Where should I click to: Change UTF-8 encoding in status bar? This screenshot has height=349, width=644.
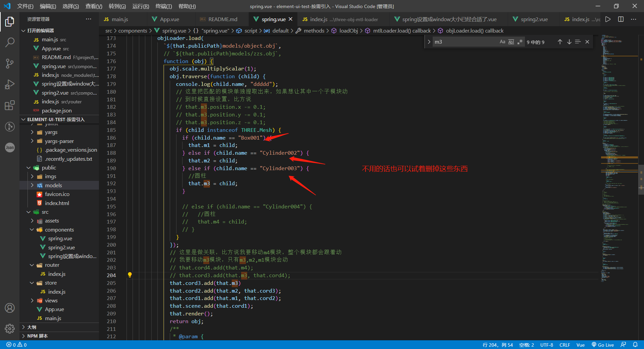(546, 345)
